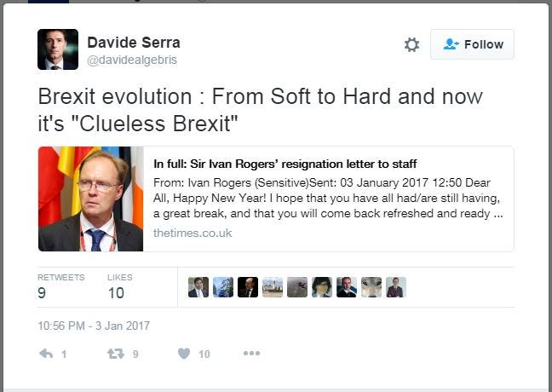
Task: Open the gear settings dropdown on the tweet
Action: (411, 44)
